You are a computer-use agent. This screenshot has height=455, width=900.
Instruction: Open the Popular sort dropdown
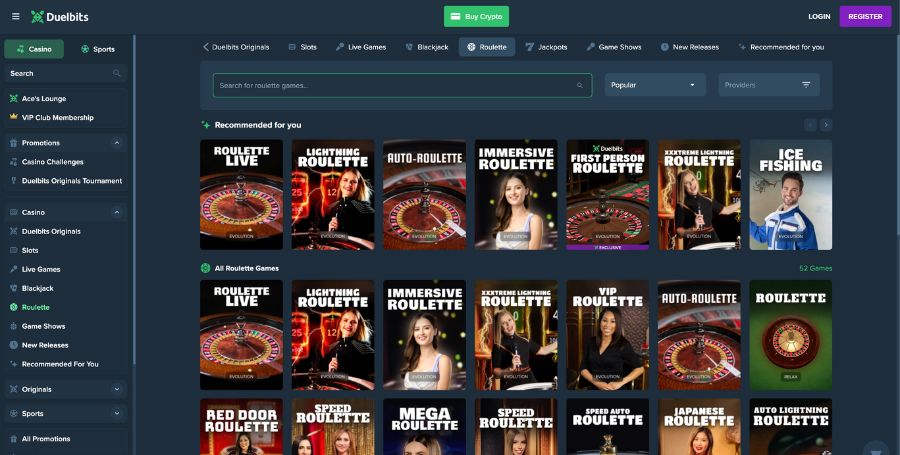654,85
